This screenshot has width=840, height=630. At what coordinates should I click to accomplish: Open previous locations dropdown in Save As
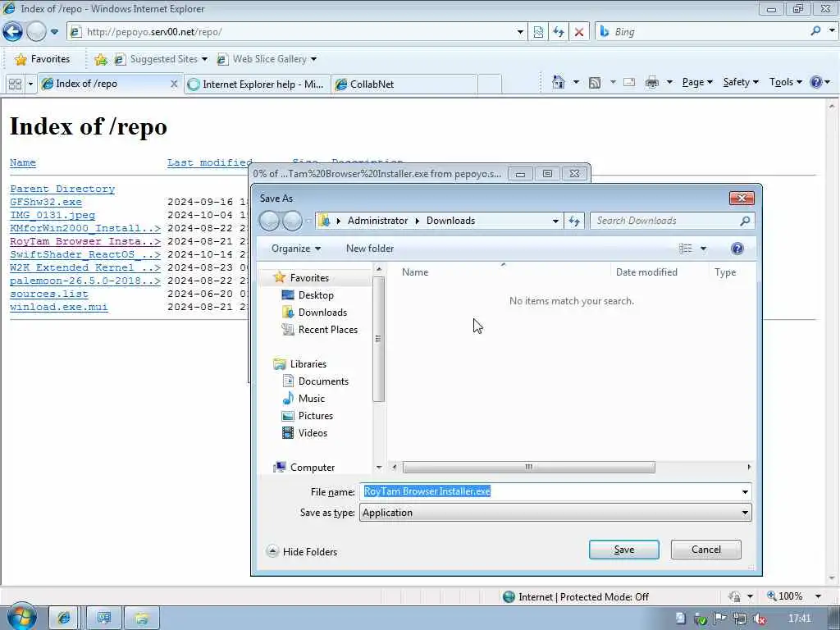click(555, 221)
